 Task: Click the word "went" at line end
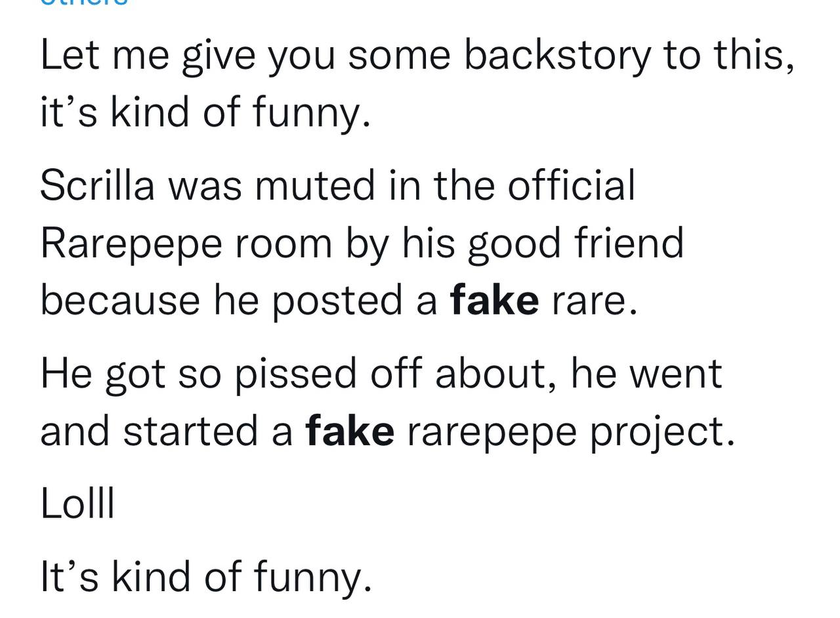(675, 374)
